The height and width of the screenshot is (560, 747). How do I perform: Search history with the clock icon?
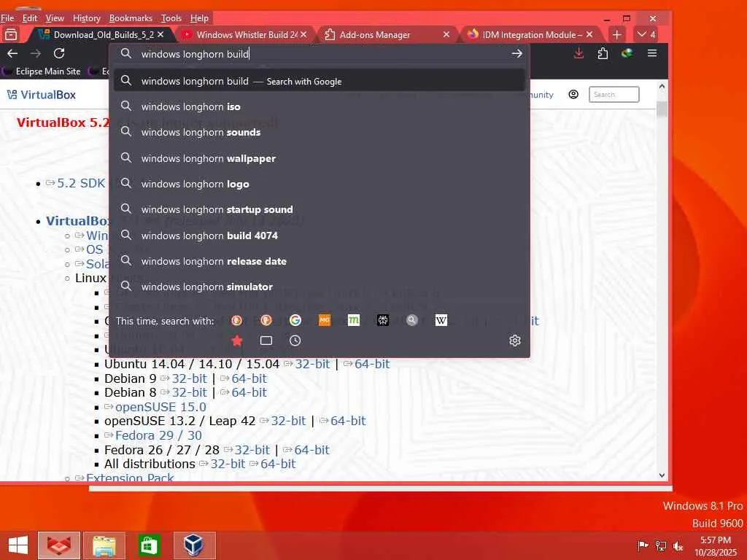[295, 341]
